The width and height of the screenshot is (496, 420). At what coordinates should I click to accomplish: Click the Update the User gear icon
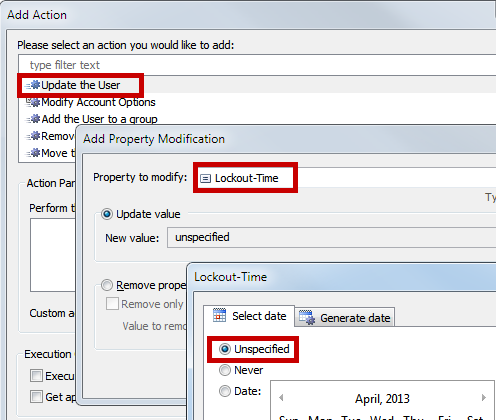(33, 85)
